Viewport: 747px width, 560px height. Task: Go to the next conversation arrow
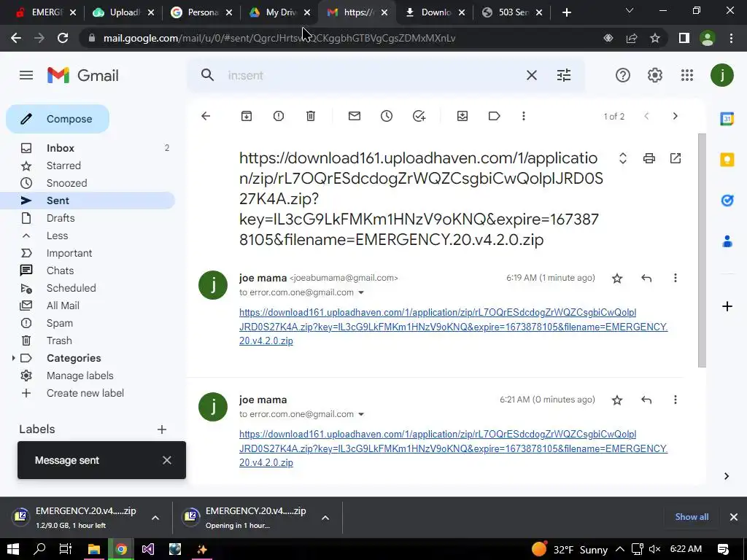tap(675, 116)
